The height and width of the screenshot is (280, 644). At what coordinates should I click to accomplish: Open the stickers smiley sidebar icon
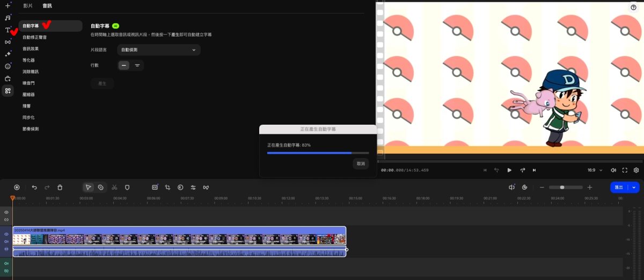(8, 66)
